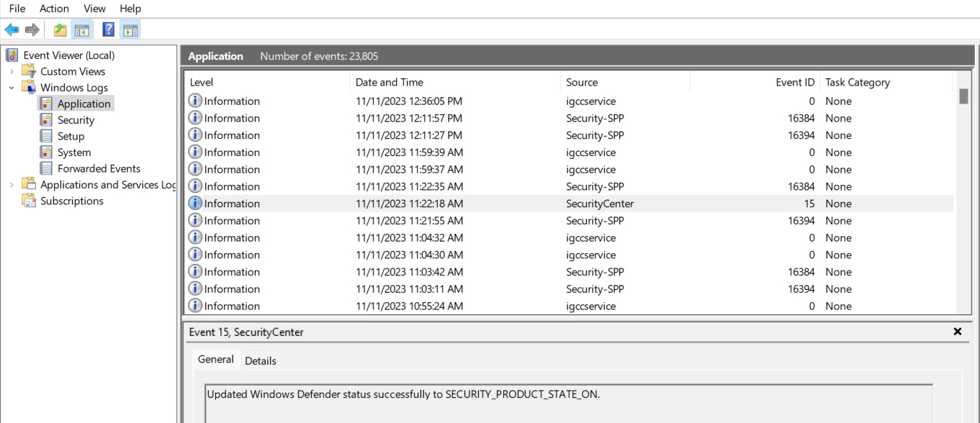This screenshot has height=423, width=980.
Task: Click the event list vertical scrollbar thumb
Action: (964, 96)
